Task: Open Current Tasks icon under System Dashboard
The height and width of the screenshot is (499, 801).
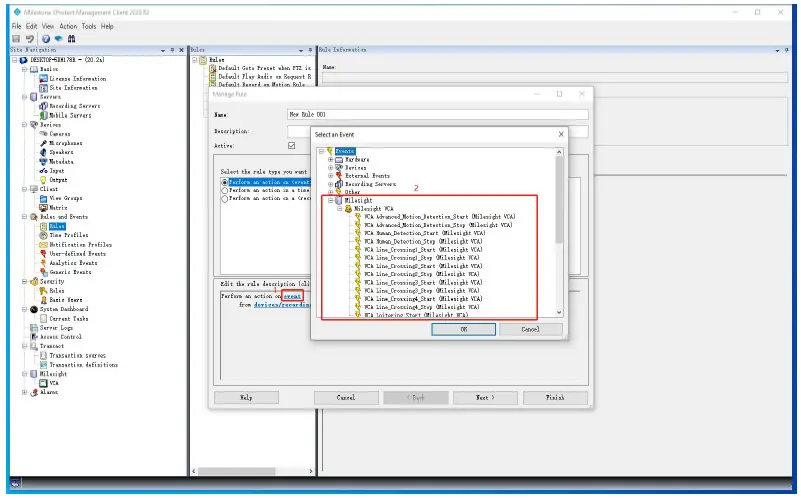Action: click(x=43, y=319)
